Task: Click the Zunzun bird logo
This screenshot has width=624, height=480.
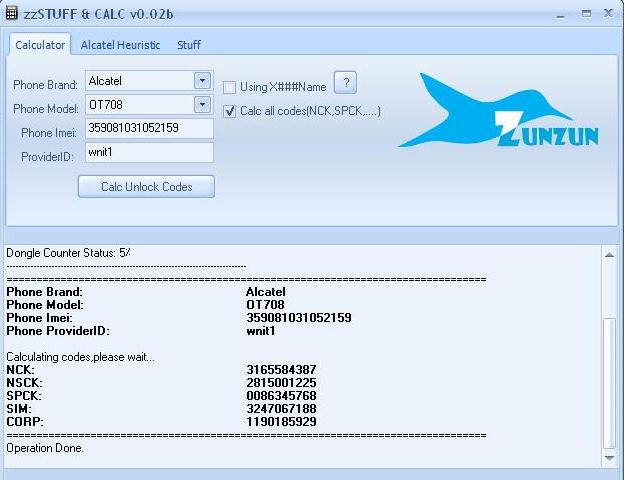Action: click(x=498, y=111)
